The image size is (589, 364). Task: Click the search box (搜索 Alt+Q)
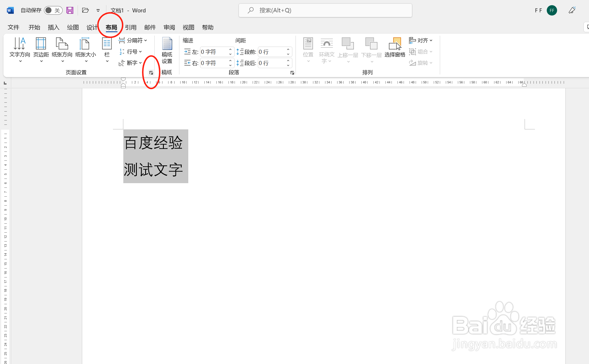325,10
